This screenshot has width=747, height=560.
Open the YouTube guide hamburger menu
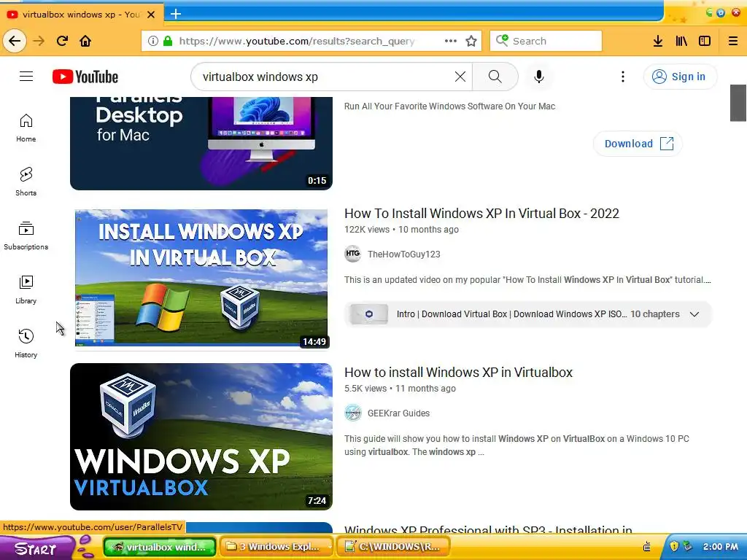pyautogui.click(x=26, y=76)
